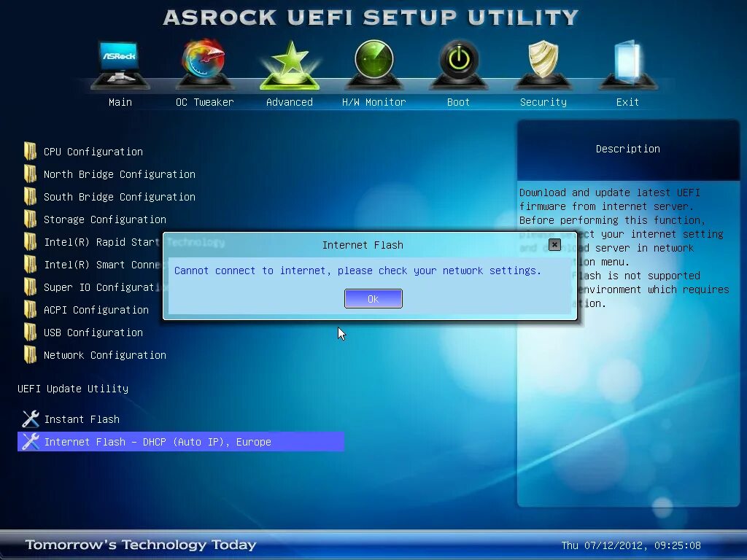
Task: Go to the H/W Monitor tab label
Action: [374, 102]
